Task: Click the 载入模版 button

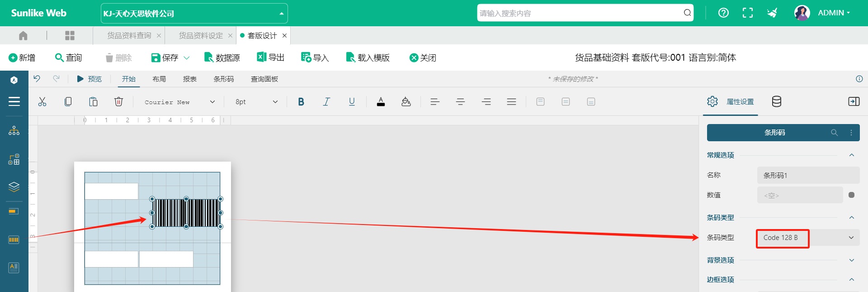Action: pos(368,58)
